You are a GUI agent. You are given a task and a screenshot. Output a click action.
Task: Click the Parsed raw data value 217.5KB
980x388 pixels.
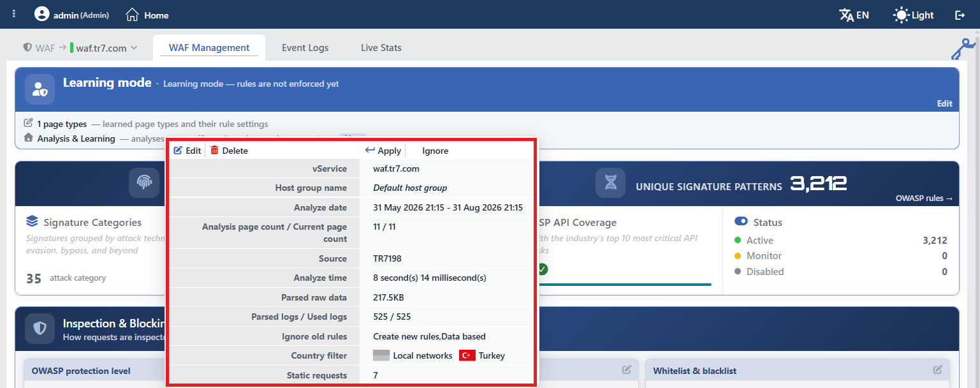pyautogui.click(x=388, y=297)
